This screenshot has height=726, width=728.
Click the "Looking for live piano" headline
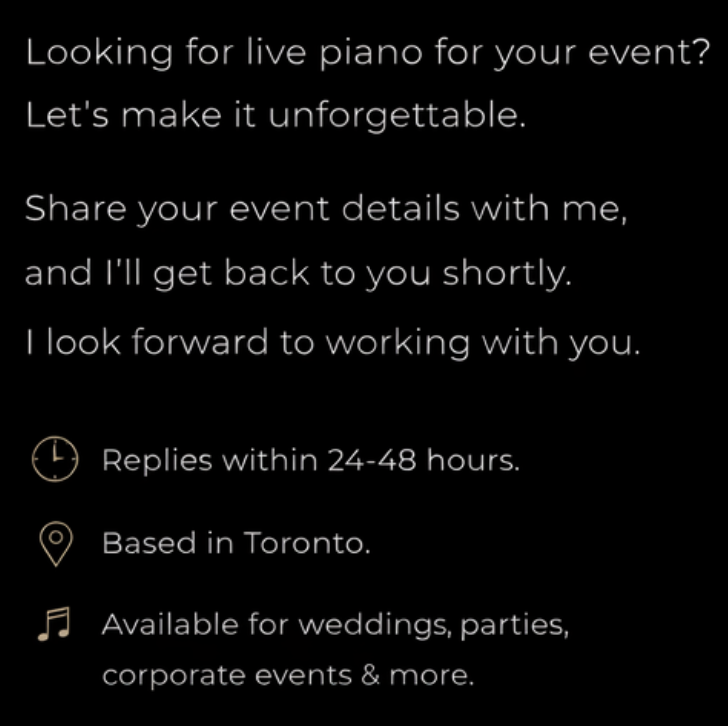pos(367,52)
